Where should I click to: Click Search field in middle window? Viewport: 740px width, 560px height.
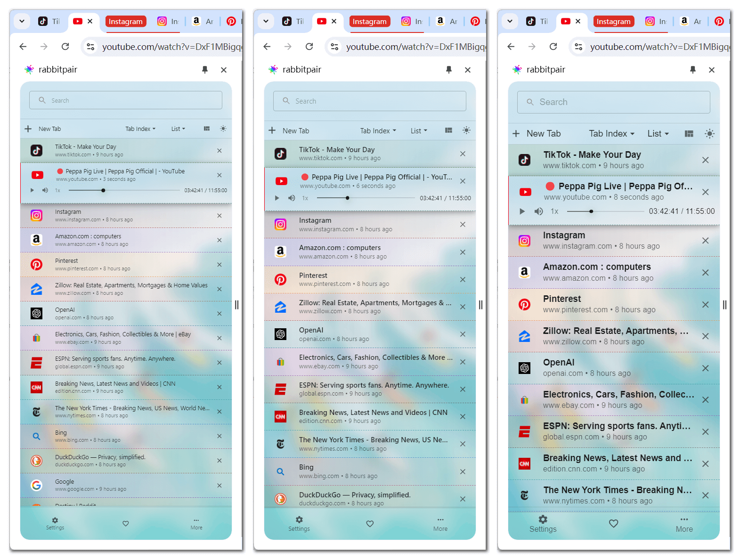click(x=370, y=101)
